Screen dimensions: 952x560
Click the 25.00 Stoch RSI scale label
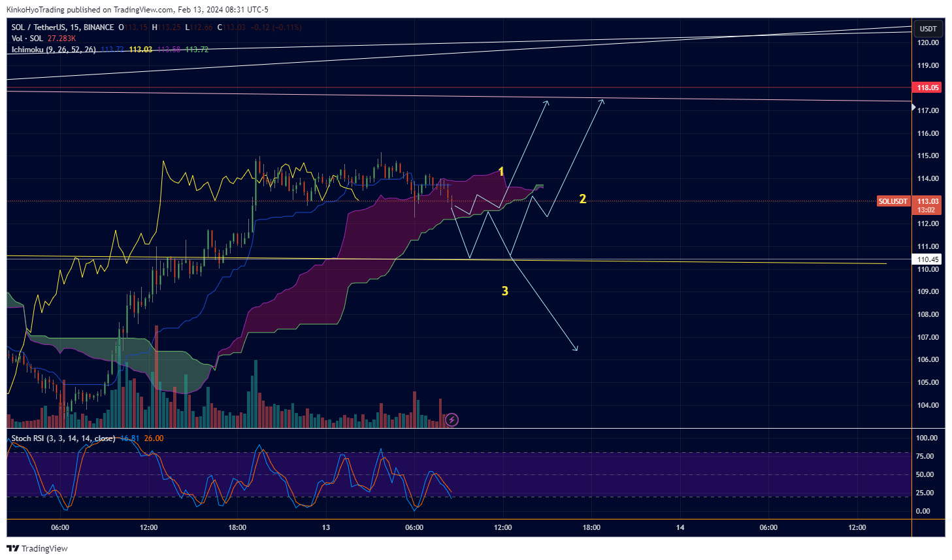coord(925,493)
